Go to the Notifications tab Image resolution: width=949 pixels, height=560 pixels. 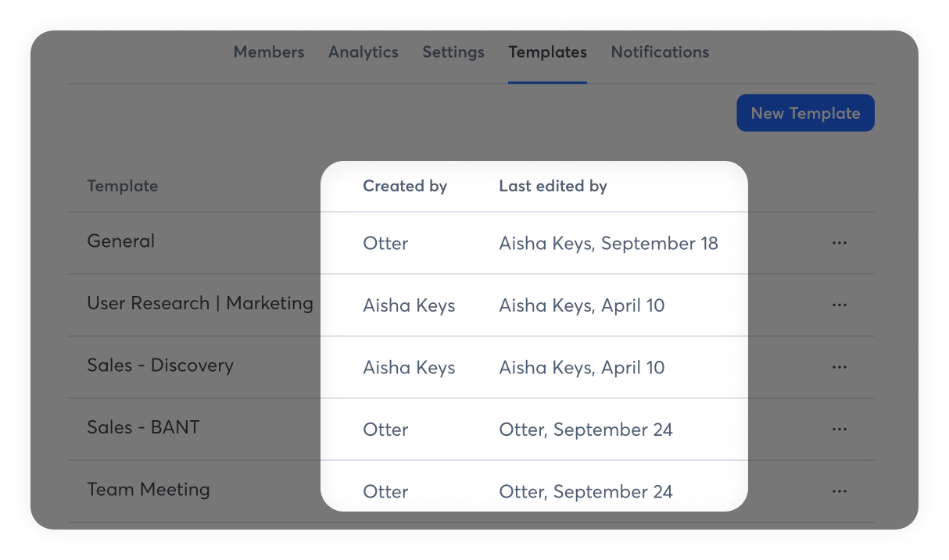660,52
